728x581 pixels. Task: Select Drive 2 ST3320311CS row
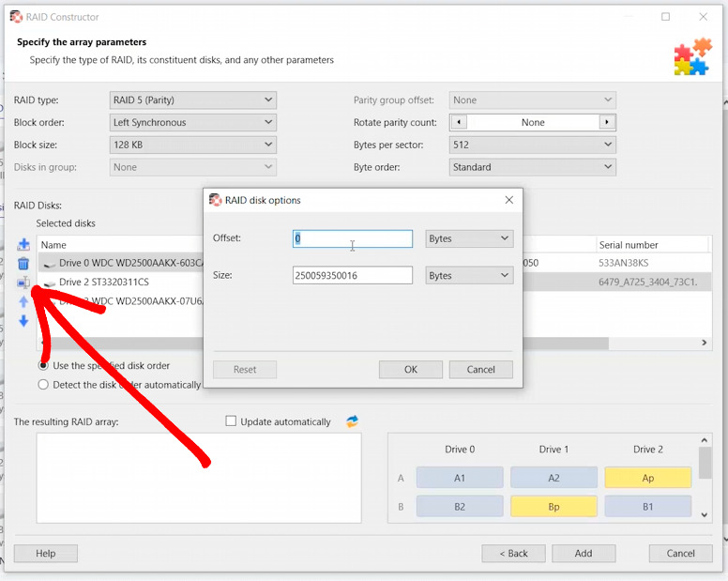tap(121, 282)
